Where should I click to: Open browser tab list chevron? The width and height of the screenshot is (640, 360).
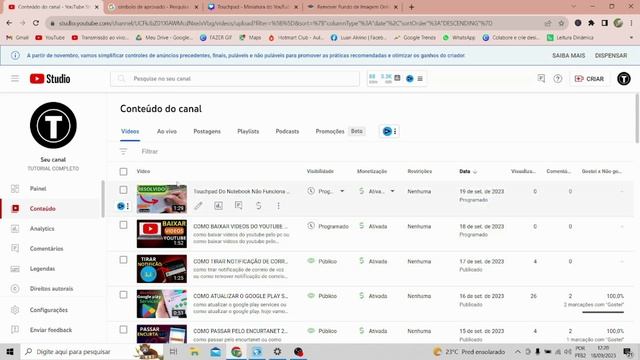pos(573,7)
